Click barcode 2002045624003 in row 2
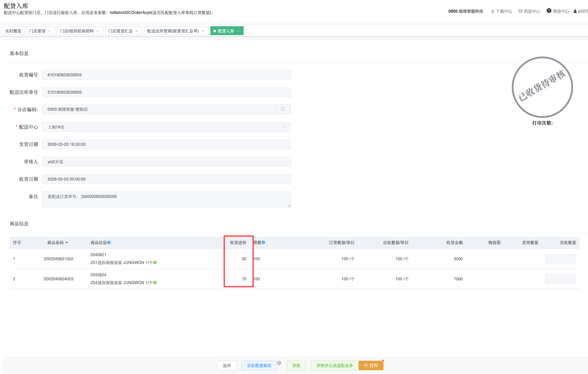This screenshot has width=588, height=374. click(x=59, y=279)
